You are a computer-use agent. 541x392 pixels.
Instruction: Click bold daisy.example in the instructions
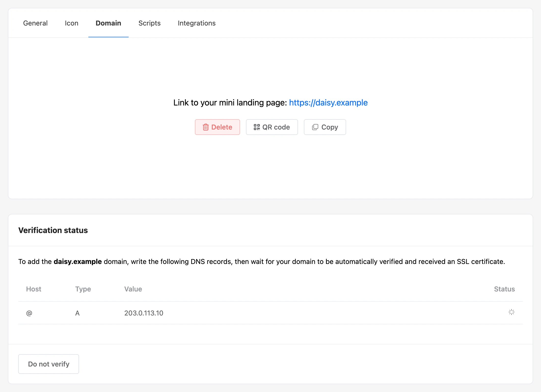[x=78, y=261]
